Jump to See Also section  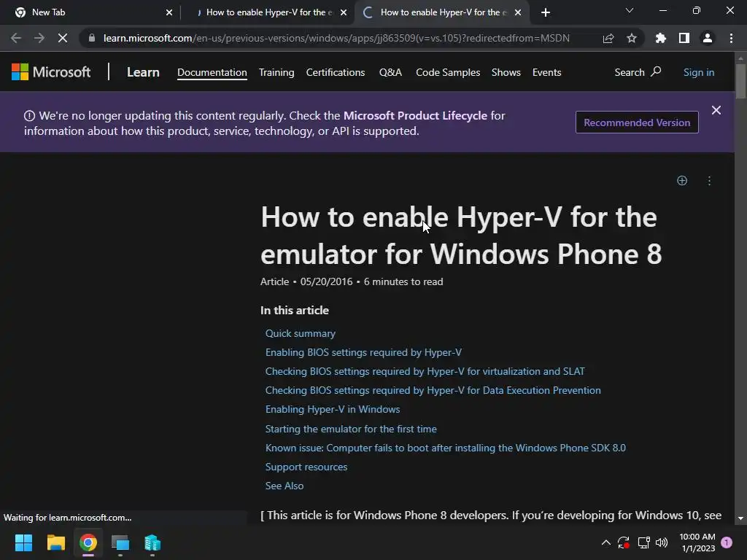pyautogui.click(x=285, y=486)
